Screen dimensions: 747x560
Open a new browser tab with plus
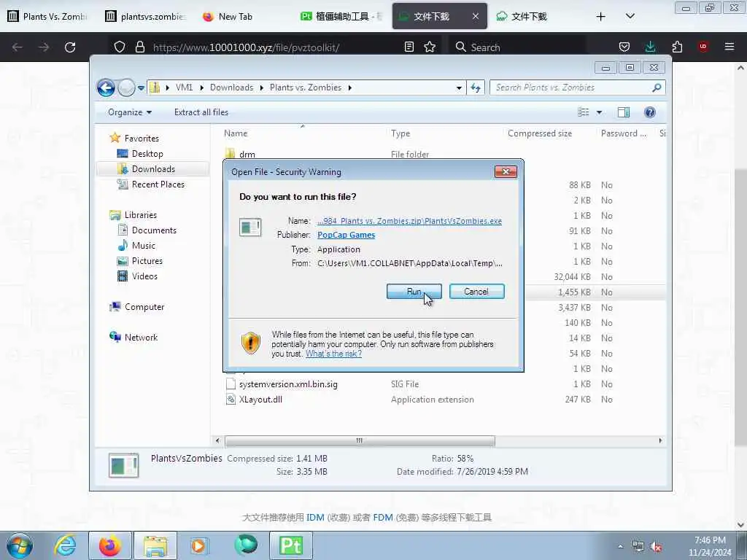tap(601, 17)
